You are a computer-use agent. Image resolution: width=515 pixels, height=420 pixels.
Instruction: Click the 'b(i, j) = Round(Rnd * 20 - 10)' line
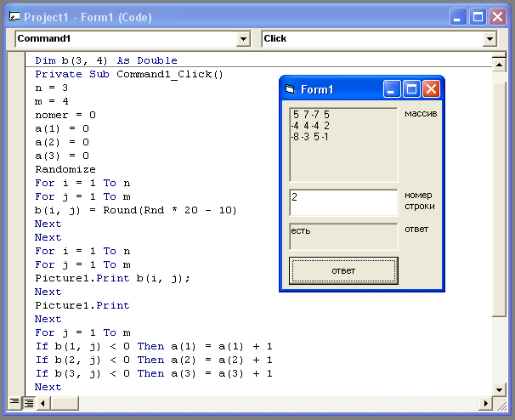136,210
